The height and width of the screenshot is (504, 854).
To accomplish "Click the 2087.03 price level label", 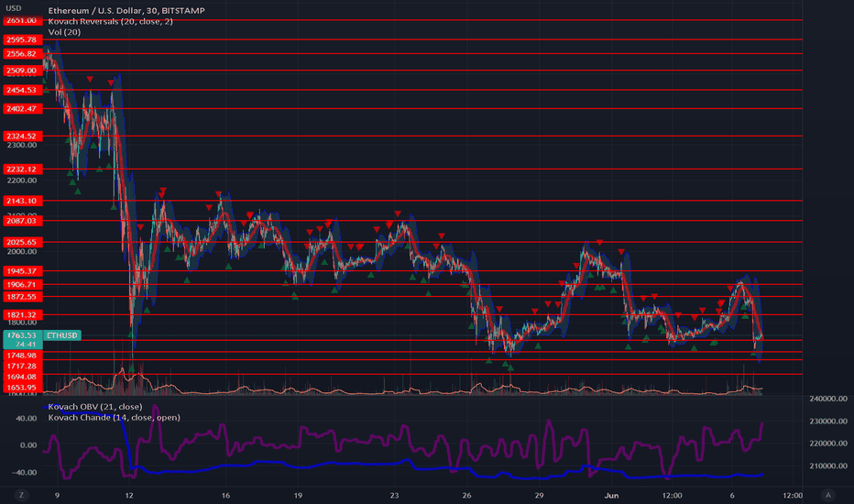I will pyautogui.click(x=22, y=221).
